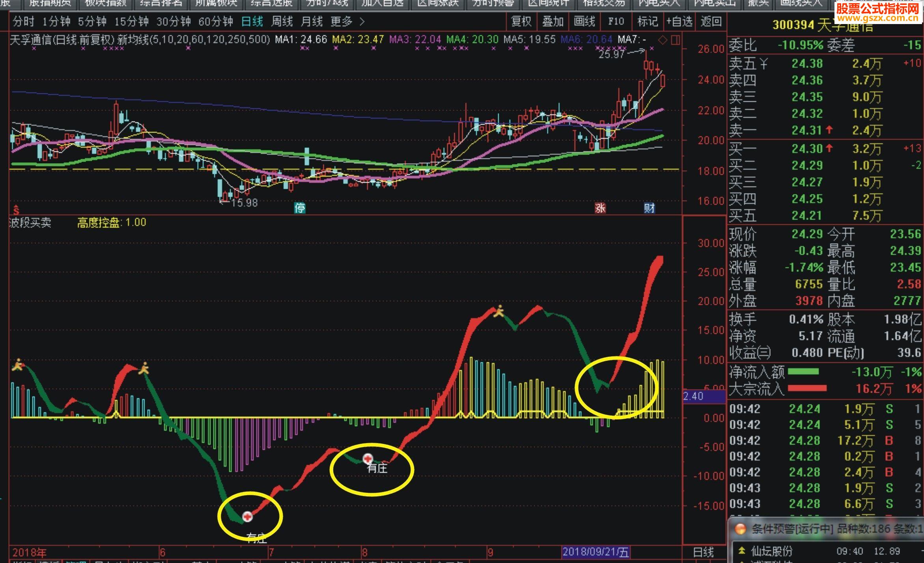
Task: Open F10 company info
Action: point(616,21)
